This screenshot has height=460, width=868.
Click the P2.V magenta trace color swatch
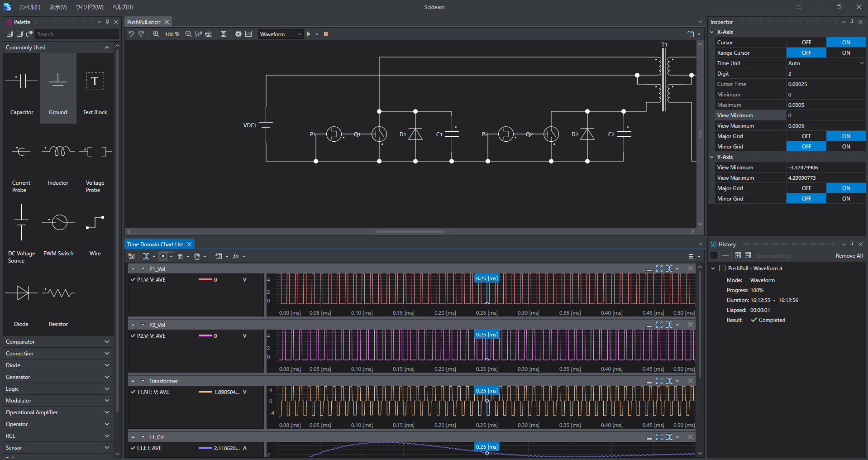click(x=205, y=336)
